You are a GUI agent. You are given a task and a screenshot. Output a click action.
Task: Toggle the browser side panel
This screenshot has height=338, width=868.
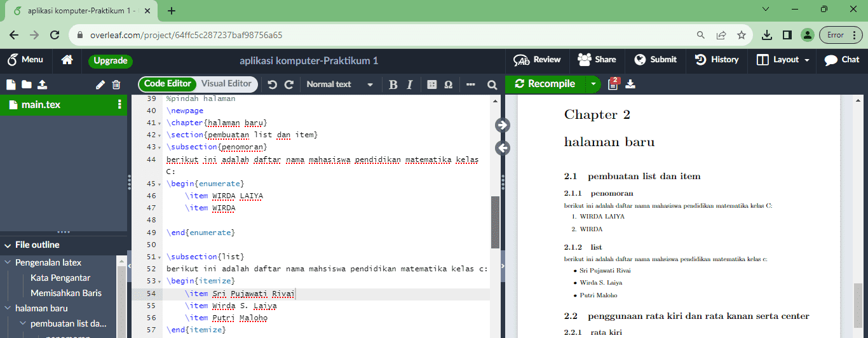[x=787, y=35]
